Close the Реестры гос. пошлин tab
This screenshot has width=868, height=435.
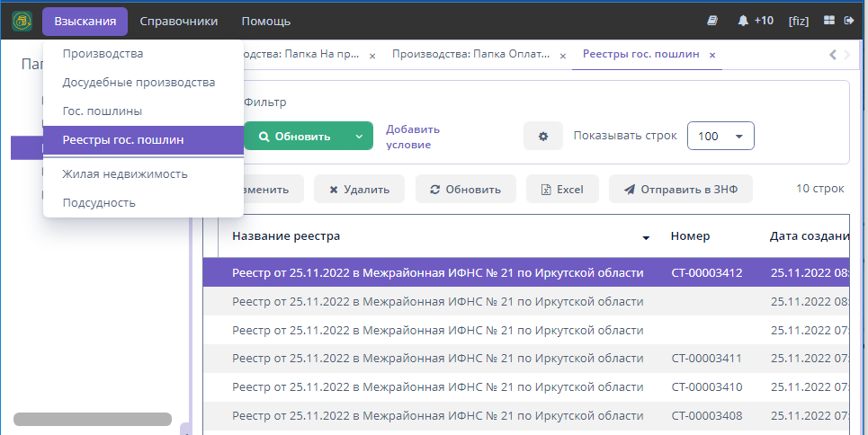[712, 55]
